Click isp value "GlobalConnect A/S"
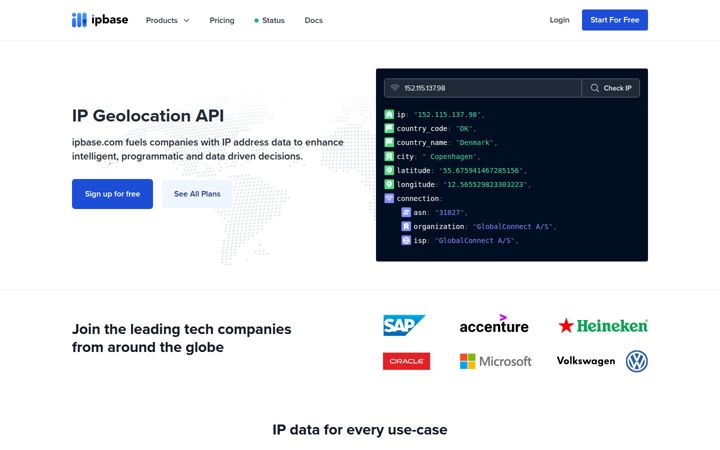This screenshot has width=720, height=450. pyautogui.click(x=475, y=240)
